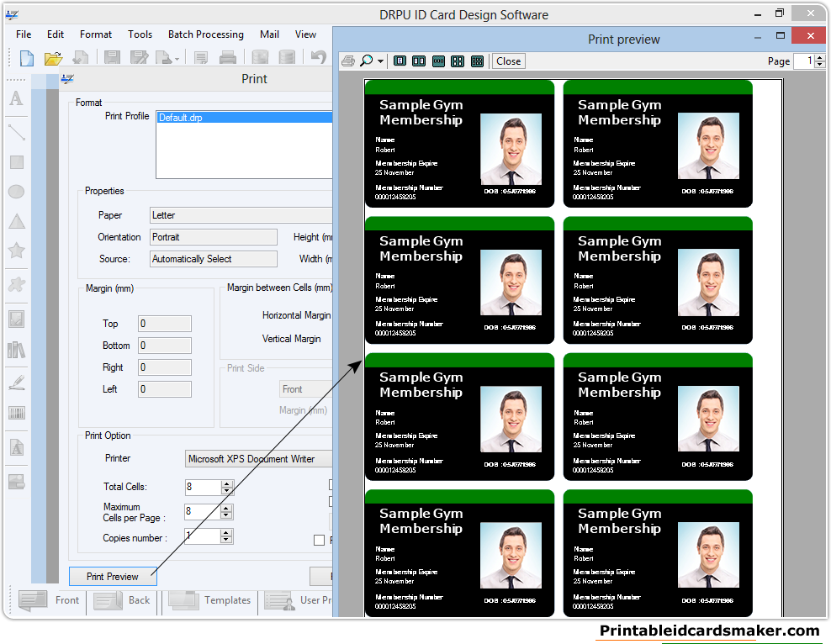Click the Left margin input field
Screen dimensions: 831x644
[165, 389]
